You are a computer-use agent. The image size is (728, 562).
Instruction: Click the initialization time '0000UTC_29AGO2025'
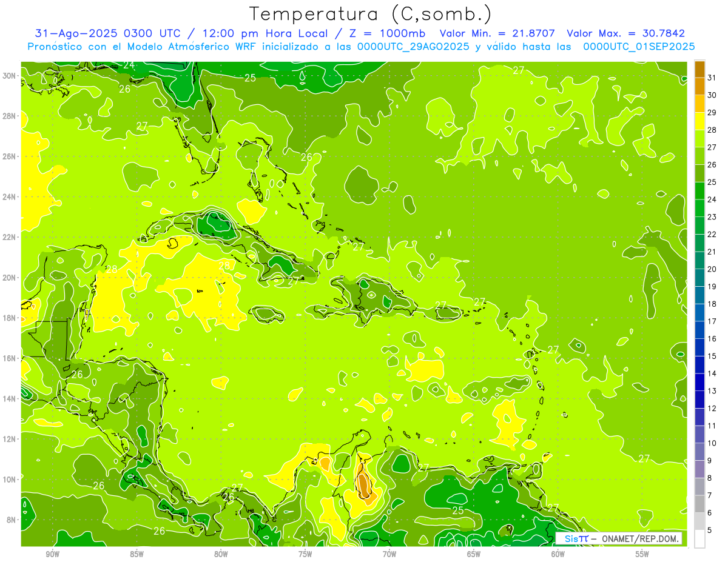click(x=413, y=47)
